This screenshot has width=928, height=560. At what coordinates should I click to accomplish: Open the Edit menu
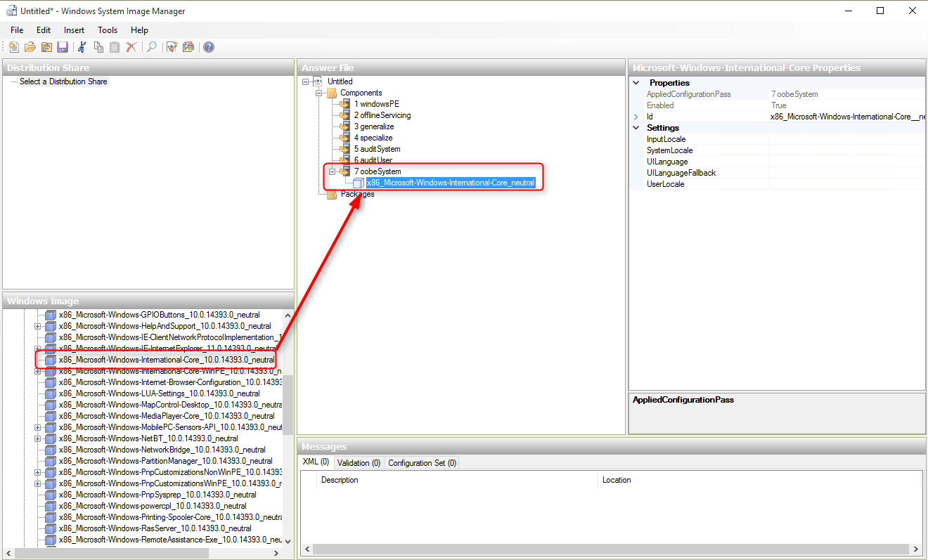44,30
